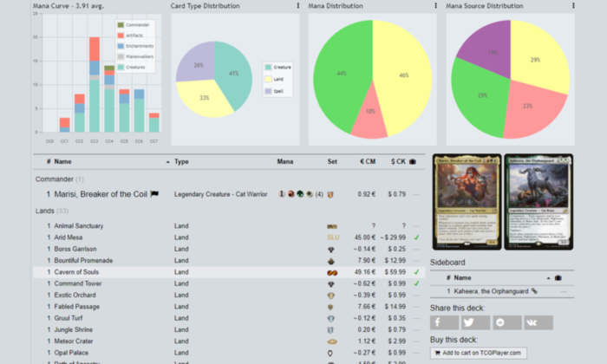Sort the deck list by Name column
This screenshot has width=607, height=364.
63,161
